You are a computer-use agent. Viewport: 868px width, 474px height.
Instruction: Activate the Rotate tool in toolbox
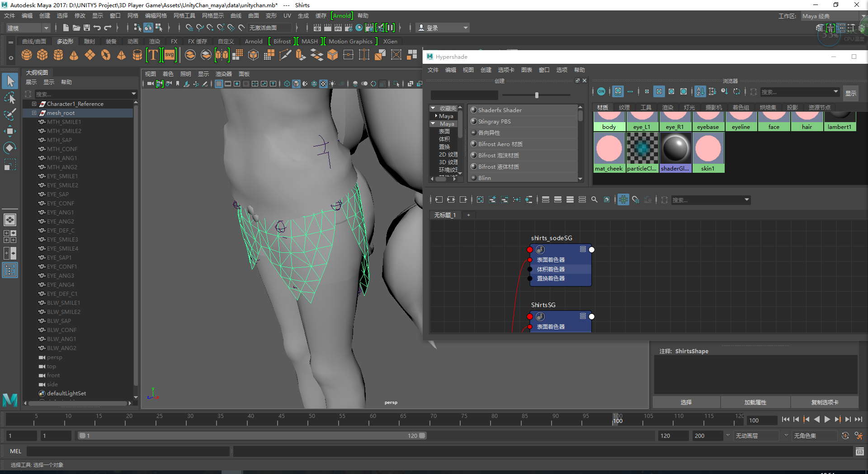(10, 148)
